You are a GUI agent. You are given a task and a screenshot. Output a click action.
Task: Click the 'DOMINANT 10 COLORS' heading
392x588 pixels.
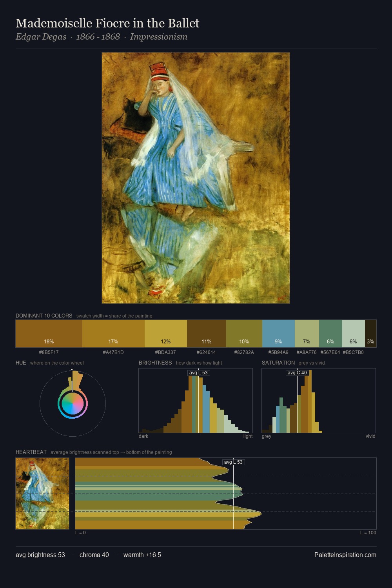[44, 316]
